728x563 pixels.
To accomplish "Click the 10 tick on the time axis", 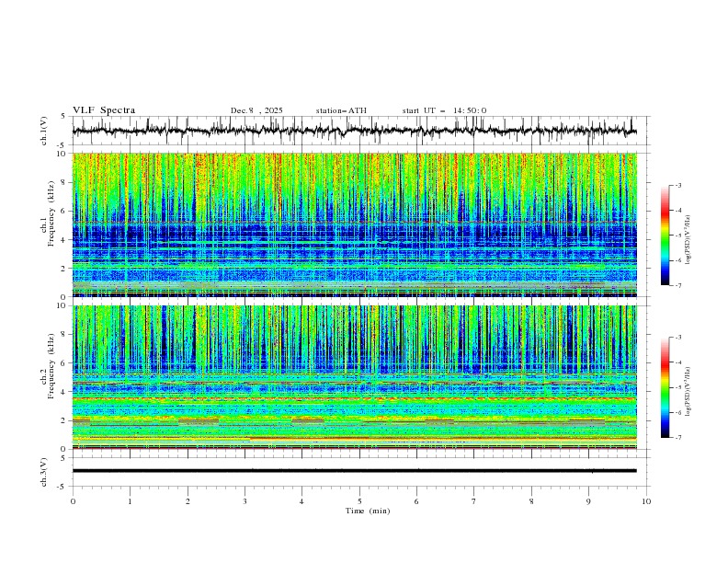I will 646,501.
